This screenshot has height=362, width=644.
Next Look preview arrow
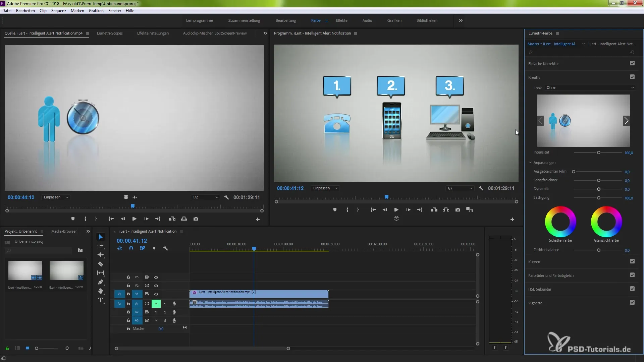coord(626,121)
